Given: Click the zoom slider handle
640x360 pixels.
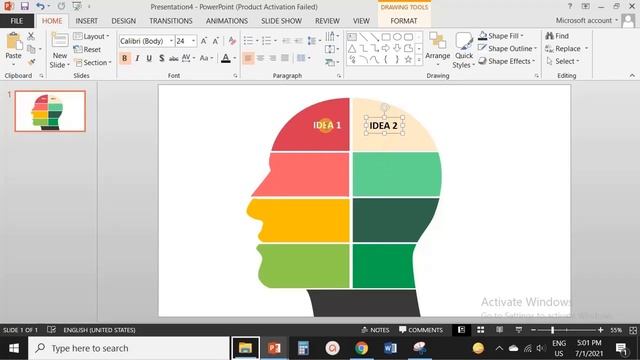Looking at the screenshot, I should click(x=552, y=330).
